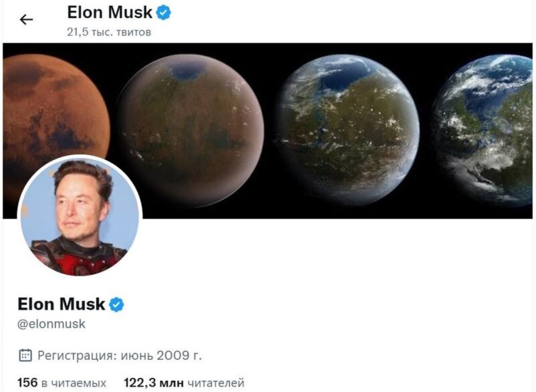The image size is (536, 392).
Task: Click verified badge next to profile name
Action: pos(116,304)
